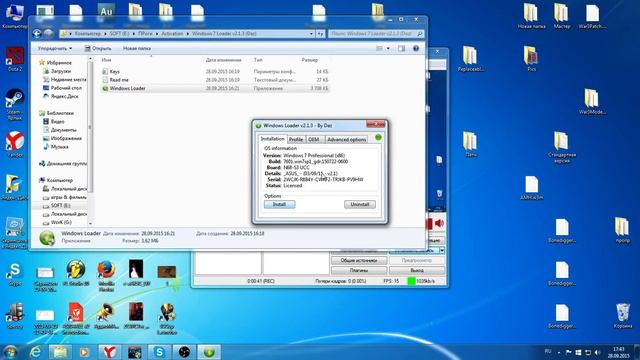Click the Uninstall button in Windows Loader
The height and width of the screenshot is (360, 640).
pos(360,204)
